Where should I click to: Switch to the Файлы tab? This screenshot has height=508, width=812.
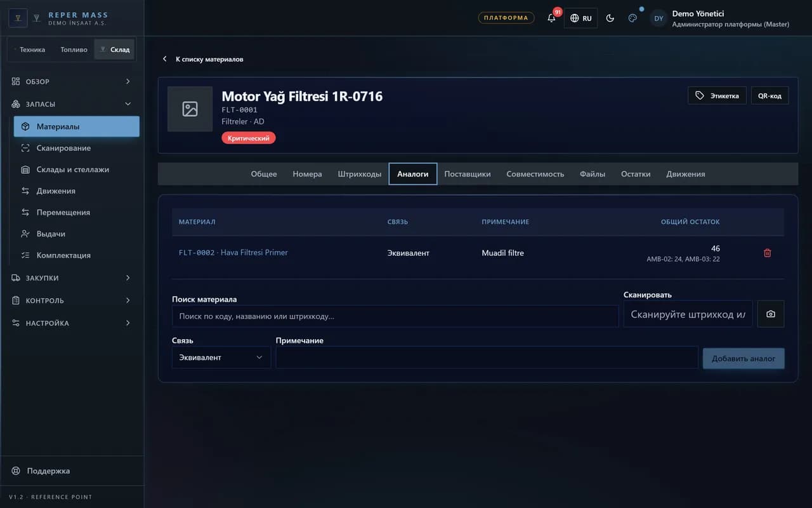(x=593, y=174)
